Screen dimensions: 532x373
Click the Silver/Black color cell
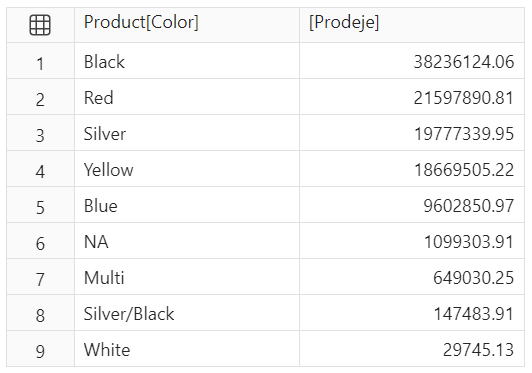(187, 314)
